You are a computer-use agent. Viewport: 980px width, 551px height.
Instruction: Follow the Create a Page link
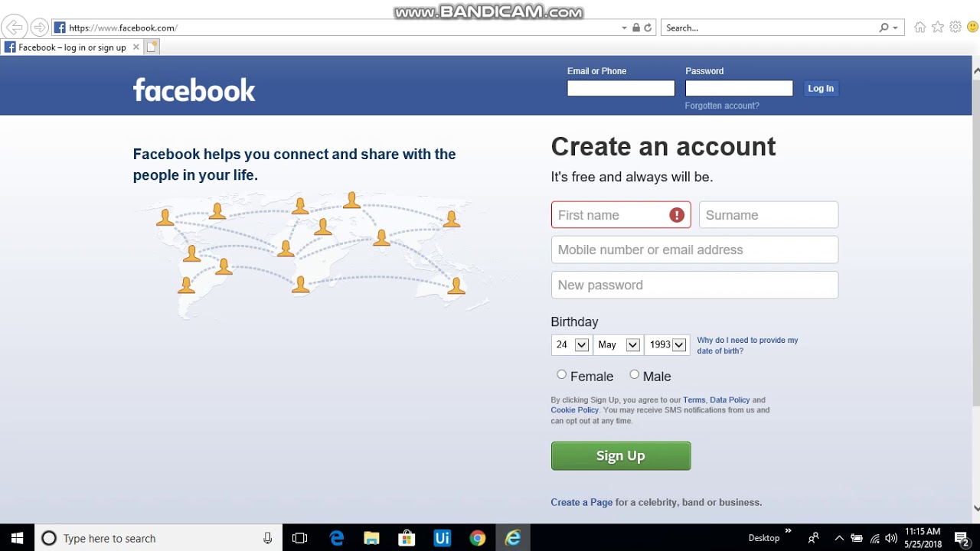pyautogui.click(x=582, y=502)
